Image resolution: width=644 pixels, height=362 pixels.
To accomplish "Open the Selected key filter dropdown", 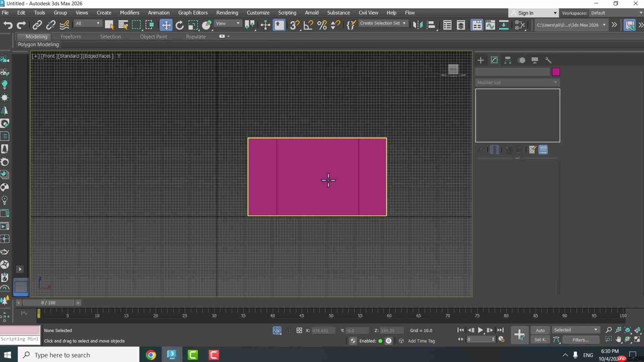I will pos(576,330).
